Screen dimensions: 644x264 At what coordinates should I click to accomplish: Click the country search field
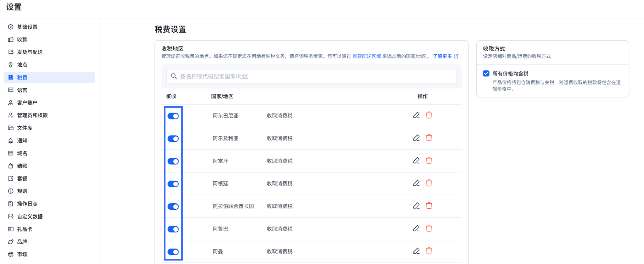click(311, 76)
